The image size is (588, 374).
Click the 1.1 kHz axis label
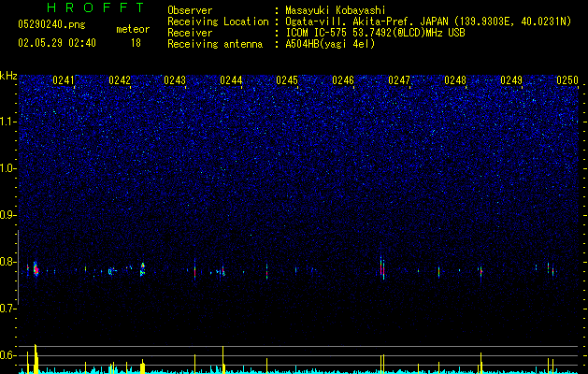pos(8,122)
